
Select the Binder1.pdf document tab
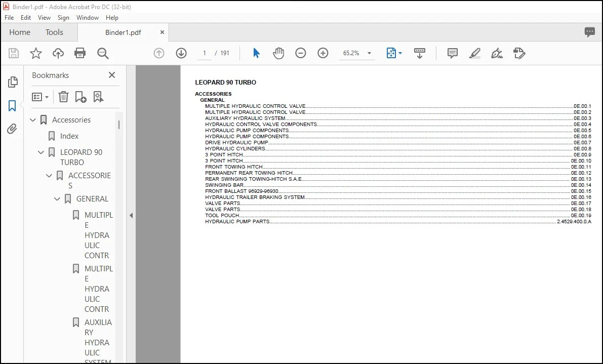pyautogui.click(x=123, y=32)
